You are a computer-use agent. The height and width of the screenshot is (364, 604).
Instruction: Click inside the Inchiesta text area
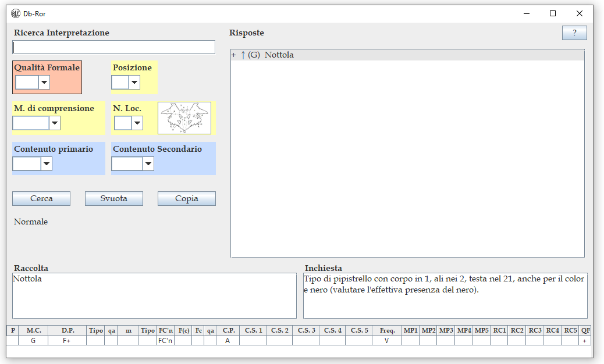445,302
